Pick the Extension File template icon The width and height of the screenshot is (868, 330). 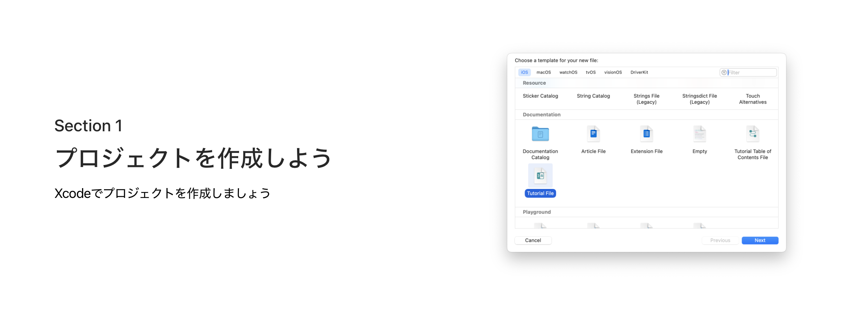(646, 134)
